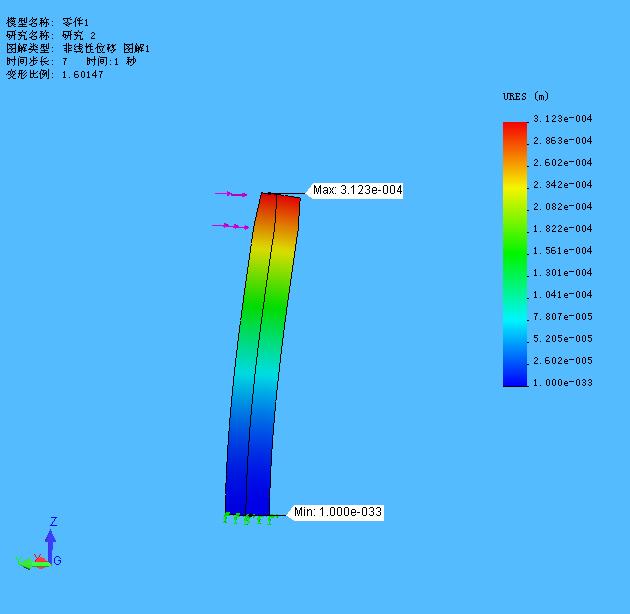Select legend value 3.123e-004
The width and height of the screenshot is (630, 614).
tap(562, 119)
